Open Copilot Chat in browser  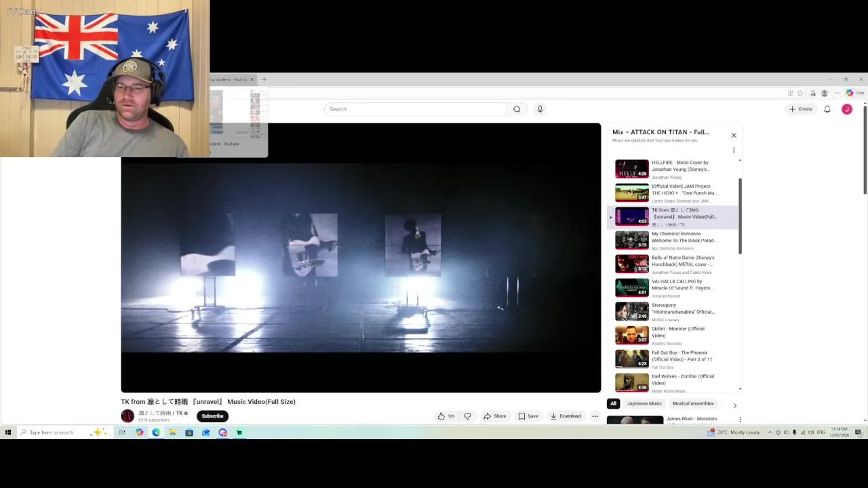pyautogui.click(x=854, y=93)
